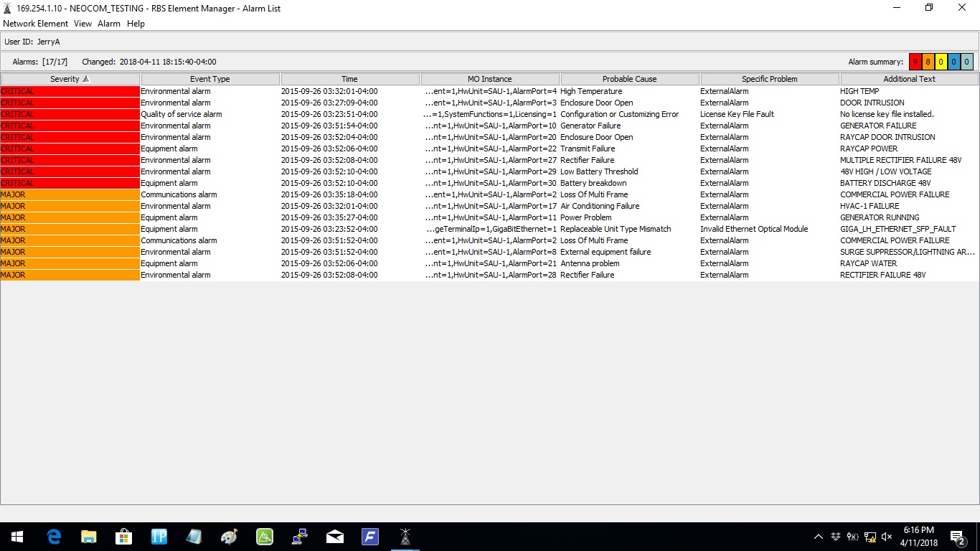Open the blue IP app on taskbar
Image resolution: width=980 pixels, height=551 pixels.
tap(159, 537)
